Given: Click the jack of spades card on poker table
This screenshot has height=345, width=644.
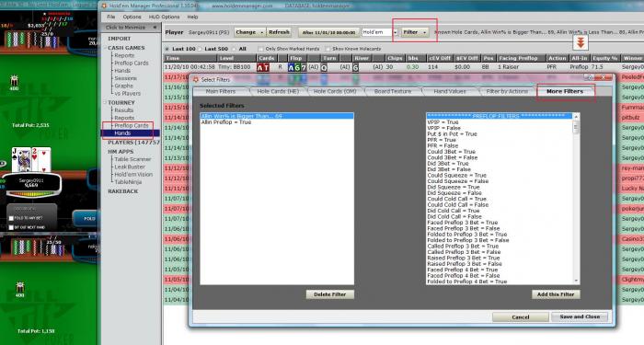Looking at the screenshot, I should (x=21, y=159).
